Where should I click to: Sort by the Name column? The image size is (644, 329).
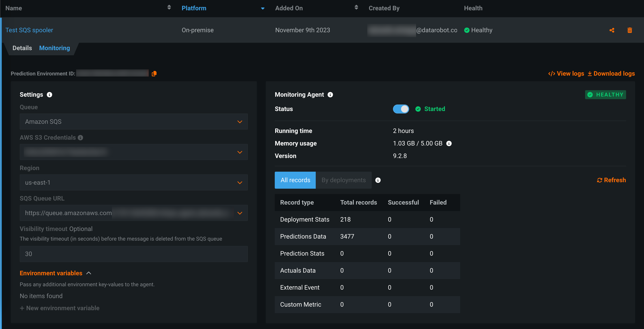(x=169, y=7)
